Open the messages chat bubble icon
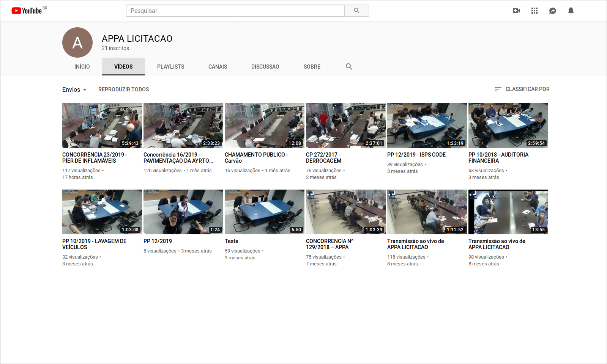 (552, 11)
